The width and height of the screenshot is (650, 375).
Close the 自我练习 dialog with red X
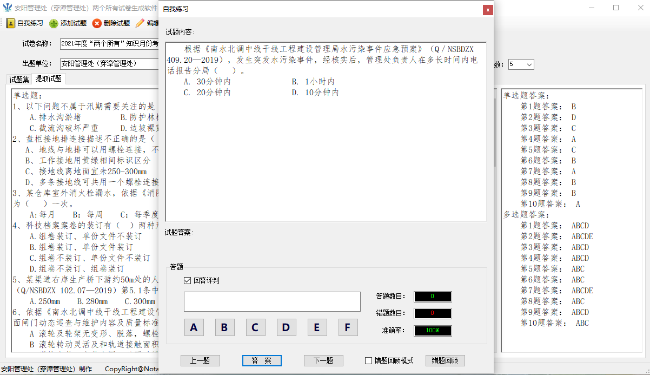(488, 10)
